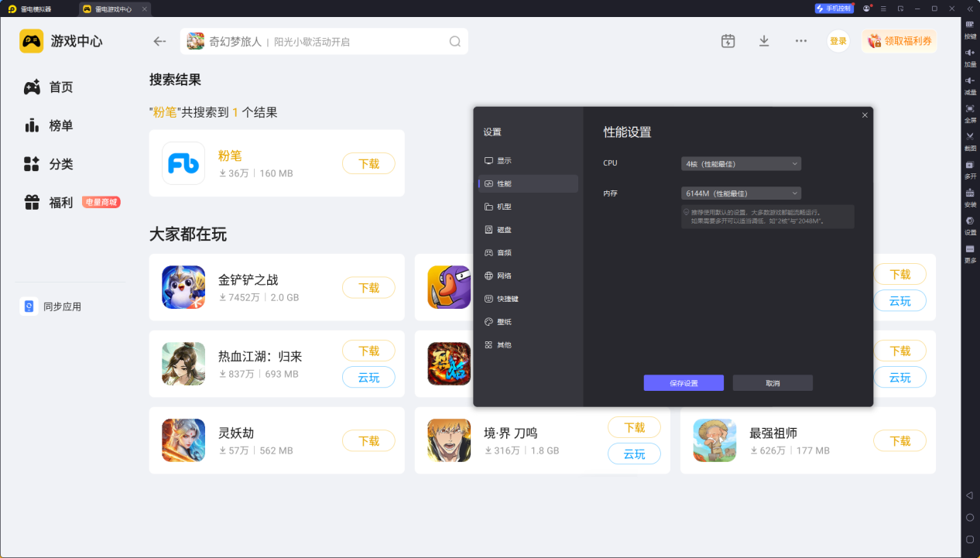
Task: Switch to the 显示 settings tab
Action: pos(529,161)
